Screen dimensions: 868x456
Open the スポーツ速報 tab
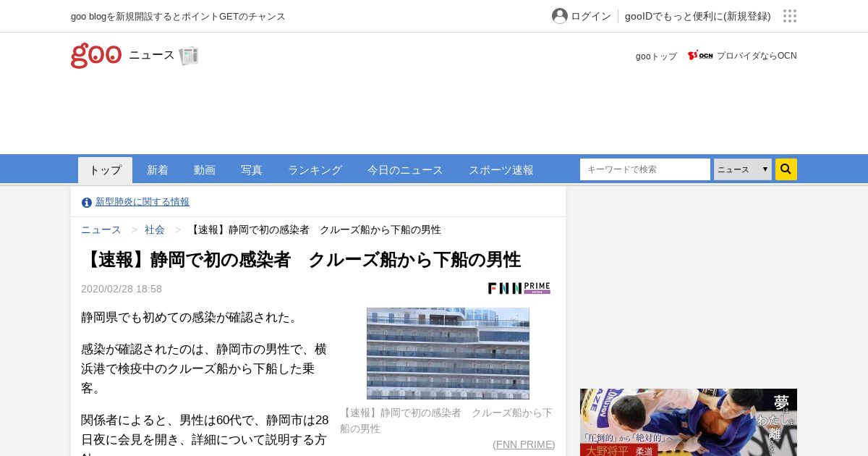501,170
